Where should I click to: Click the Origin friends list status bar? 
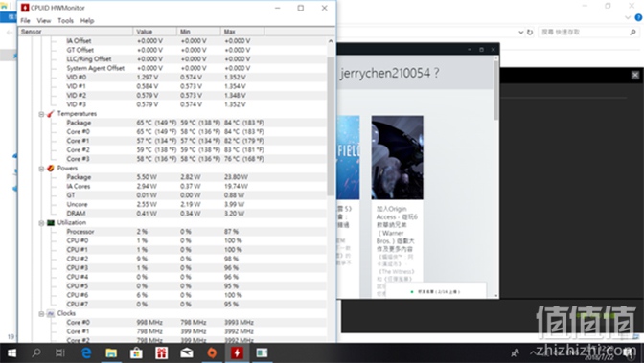tap(436, 291)
